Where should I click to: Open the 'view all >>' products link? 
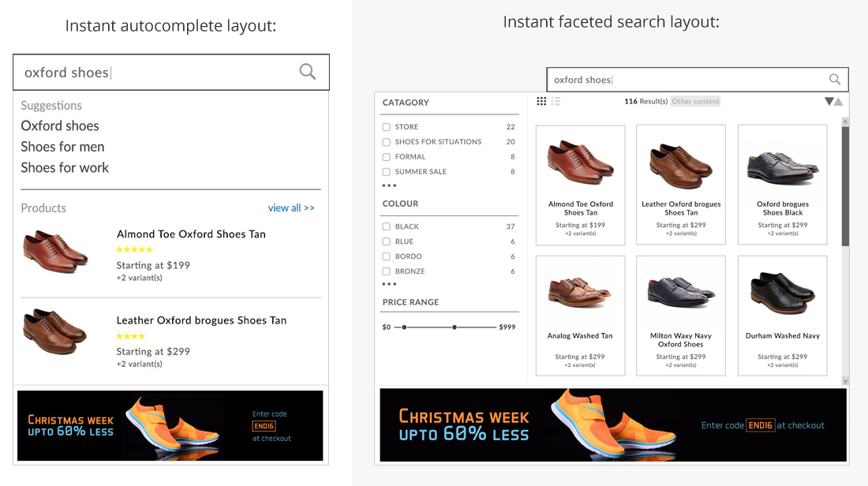(x=291, y=208)
